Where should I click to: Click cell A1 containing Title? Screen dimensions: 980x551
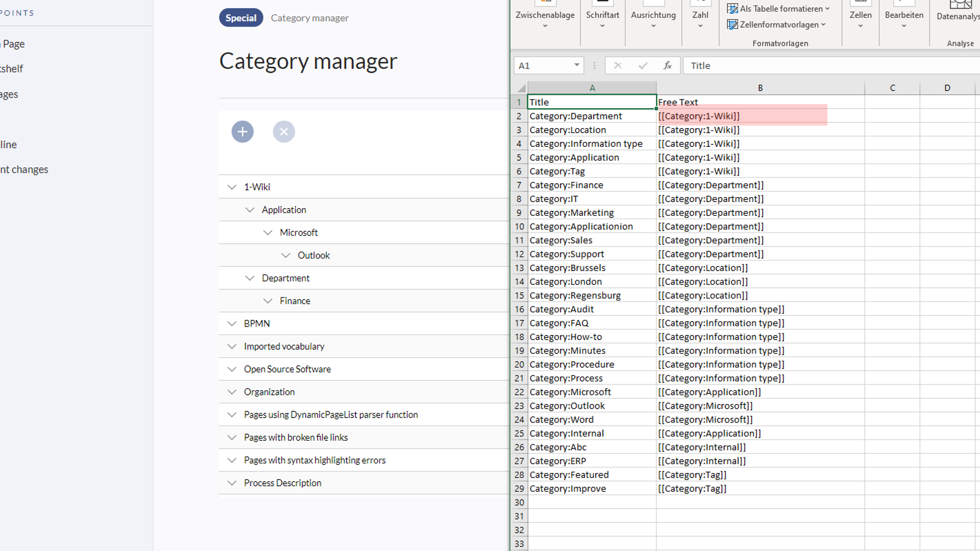coord(592,102)
